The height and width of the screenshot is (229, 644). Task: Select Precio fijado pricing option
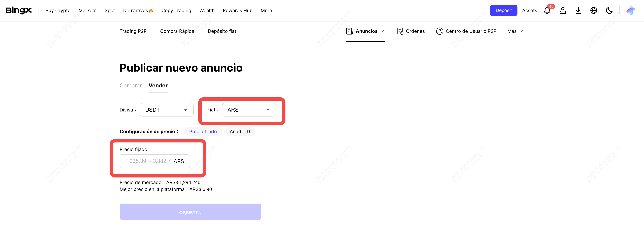pyautogui.click(x=203, y=132)
